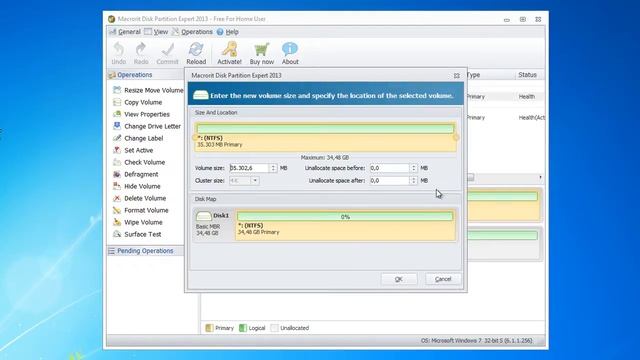
Task: Select Copy Volume operation
Action: point(138,102)
